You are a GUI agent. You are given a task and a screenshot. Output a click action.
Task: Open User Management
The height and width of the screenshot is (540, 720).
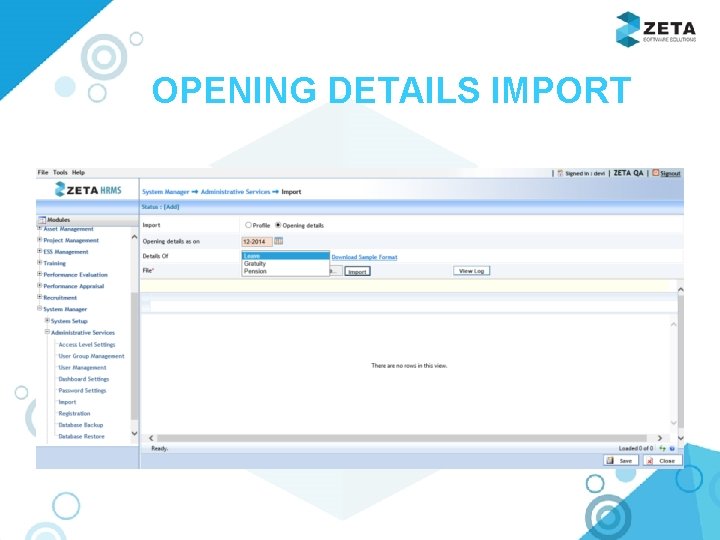click(x=82, y=367)
